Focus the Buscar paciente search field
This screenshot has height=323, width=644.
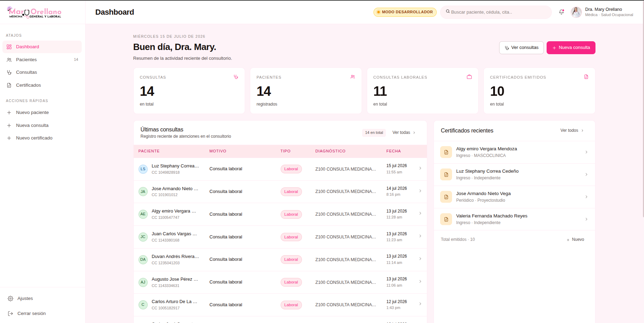pyautogui.click(x=496, y=12)
